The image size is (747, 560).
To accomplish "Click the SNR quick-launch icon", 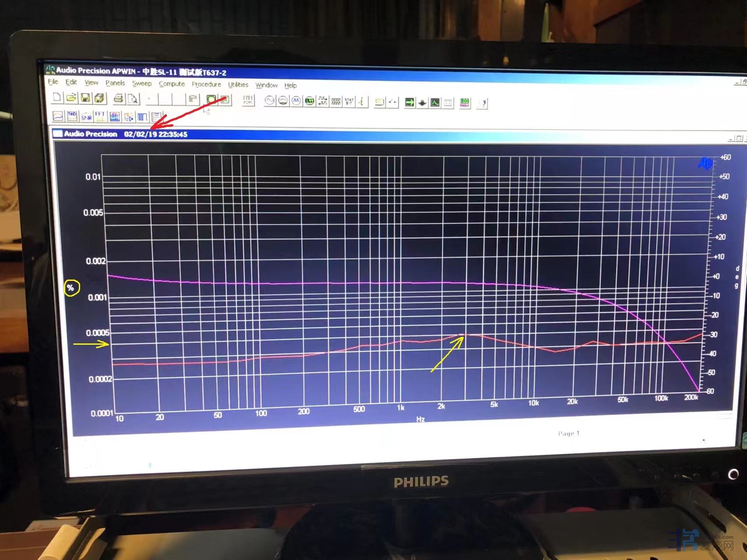I will pos(86,116).
